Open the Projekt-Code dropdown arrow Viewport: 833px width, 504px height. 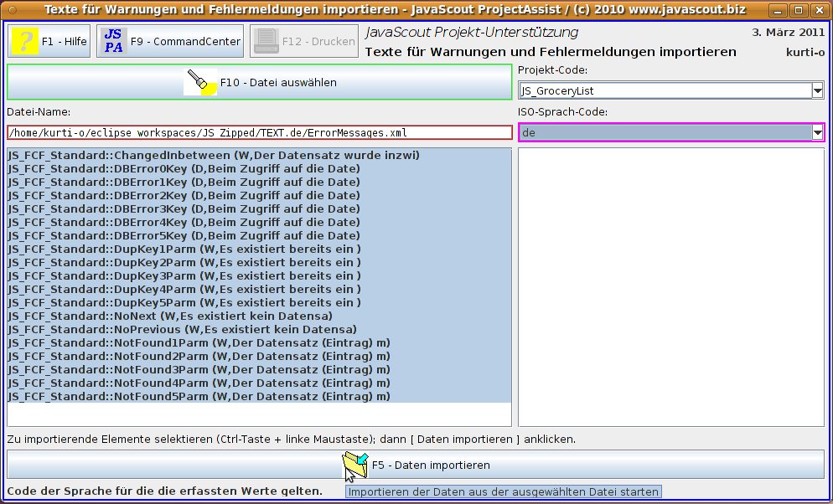[817, 90]
